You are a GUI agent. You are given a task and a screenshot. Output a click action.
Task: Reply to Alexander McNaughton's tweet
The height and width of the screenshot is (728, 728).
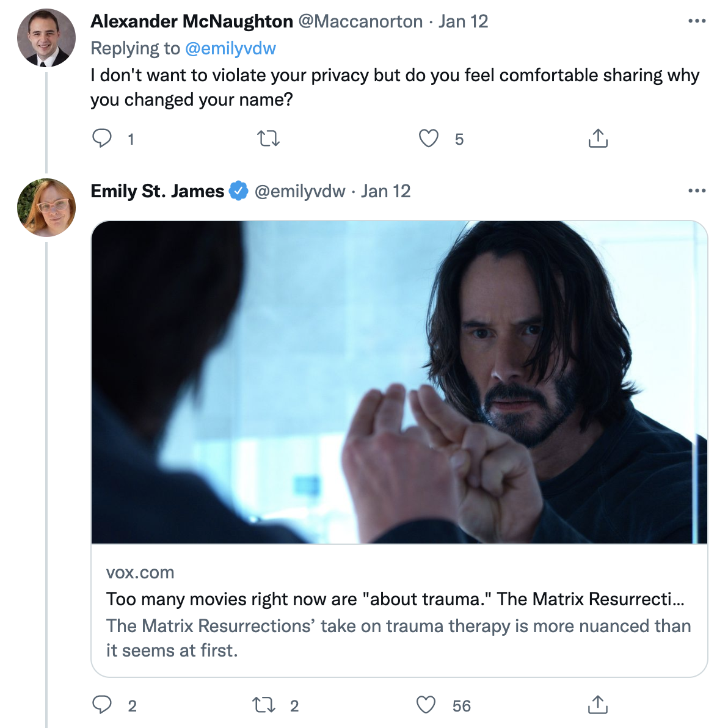(x=102, y=139)
